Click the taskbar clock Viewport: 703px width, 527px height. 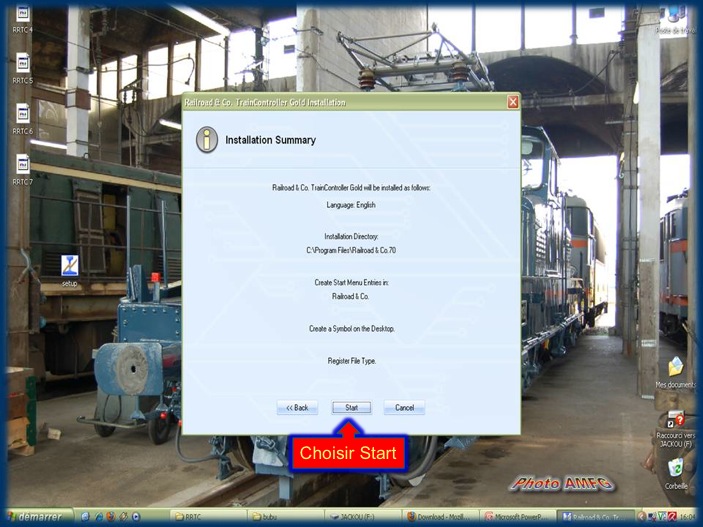(688, 517)
